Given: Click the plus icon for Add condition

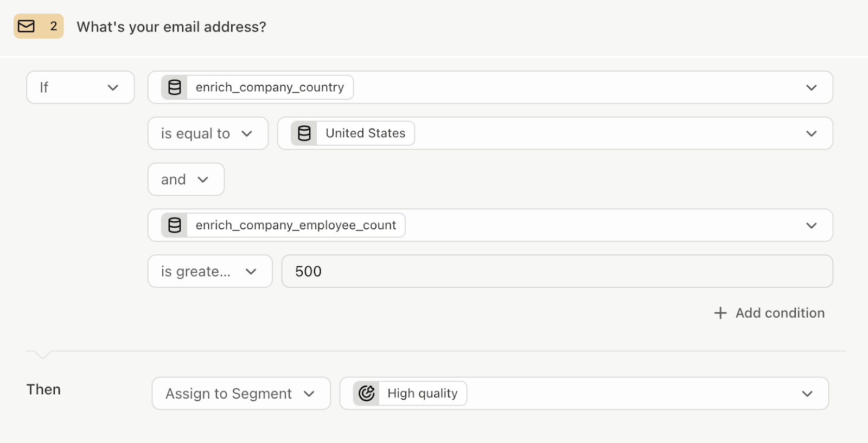Looking at the screenshot, I should click(720, 313).
